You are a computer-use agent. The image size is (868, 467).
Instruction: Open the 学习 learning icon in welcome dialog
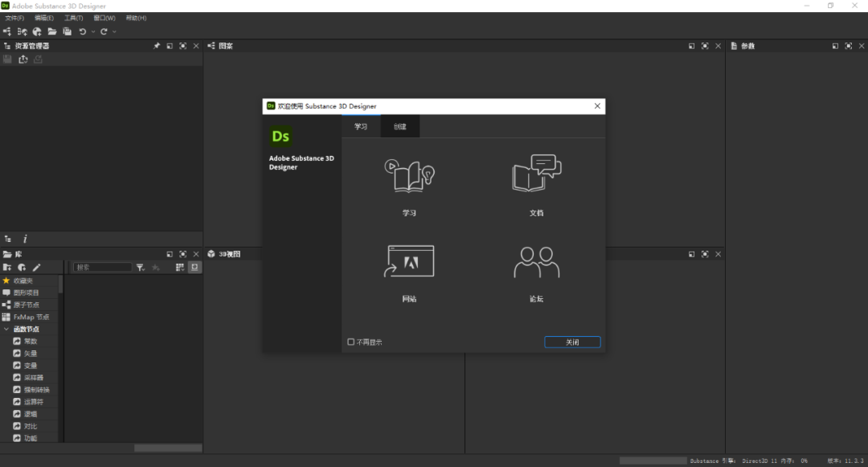point(410,176)
